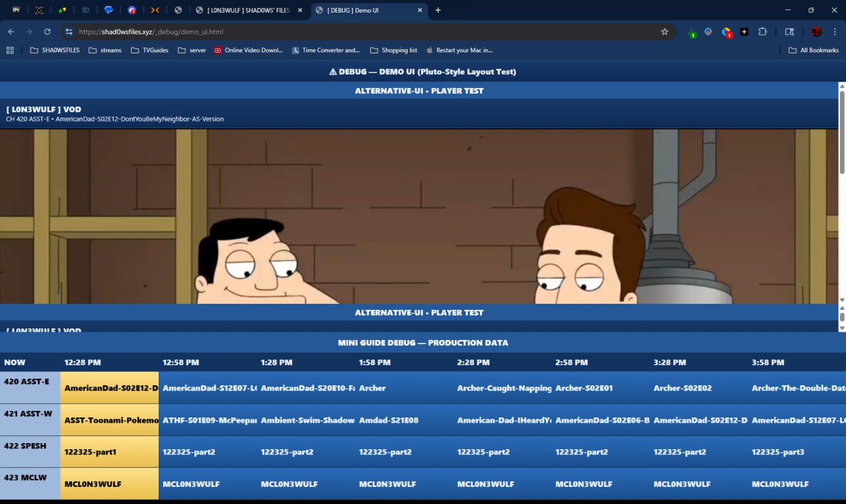Close the DEBUG Demo UI tab

[419, 11]
